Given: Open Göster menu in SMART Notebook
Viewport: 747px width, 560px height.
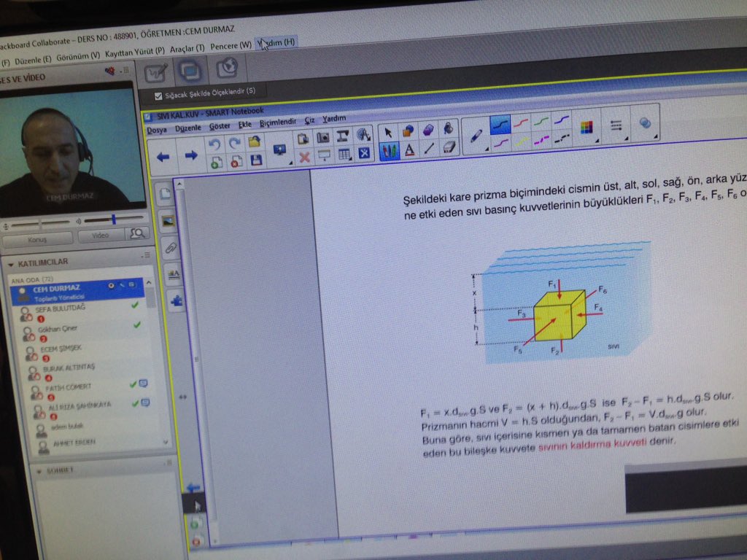Looking at the screenshot, I should click(x=220, y=126).
